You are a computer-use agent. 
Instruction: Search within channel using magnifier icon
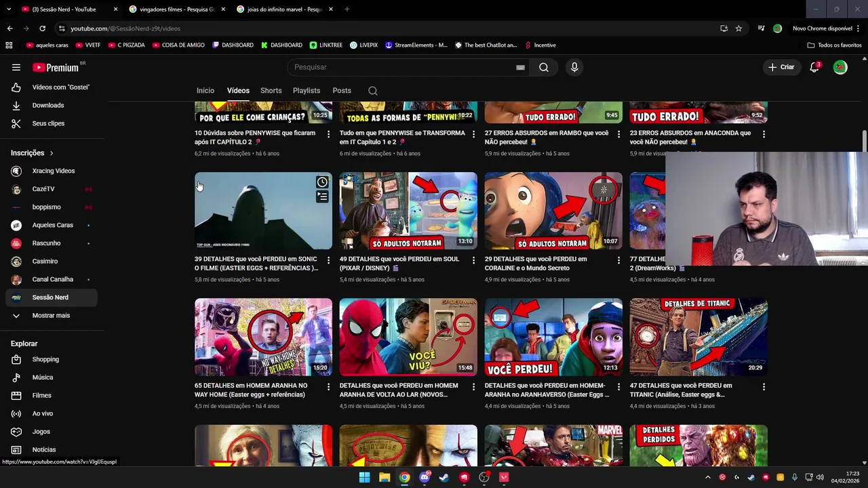coord(373,91)
